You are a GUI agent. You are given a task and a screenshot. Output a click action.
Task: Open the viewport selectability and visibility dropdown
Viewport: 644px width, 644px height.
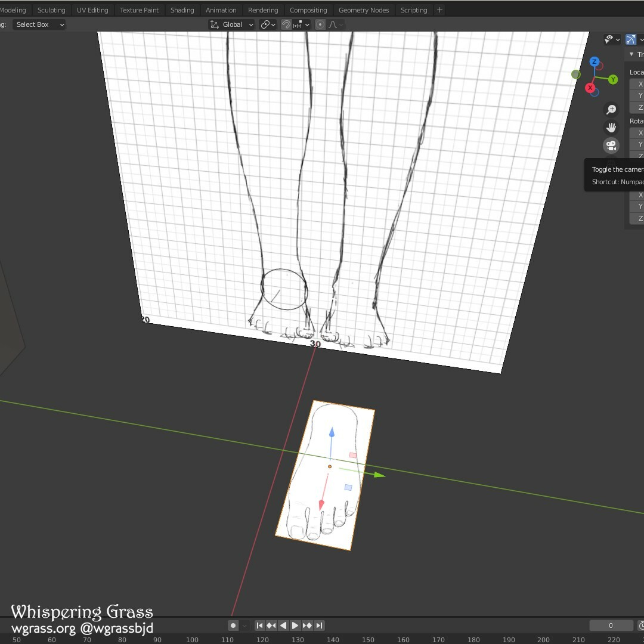[x=612, y=39]
